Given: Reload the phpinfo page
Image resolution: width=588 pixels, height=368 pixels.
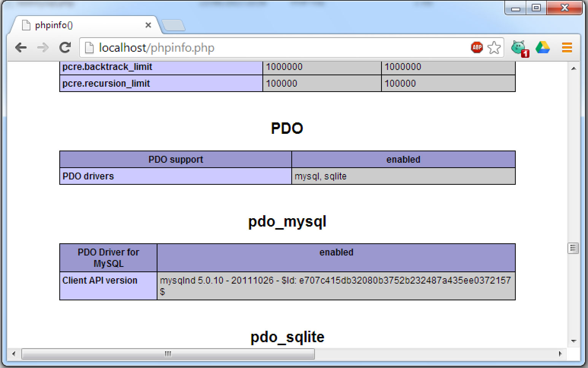Looking at the screenshot, I should tap(65, 48).
